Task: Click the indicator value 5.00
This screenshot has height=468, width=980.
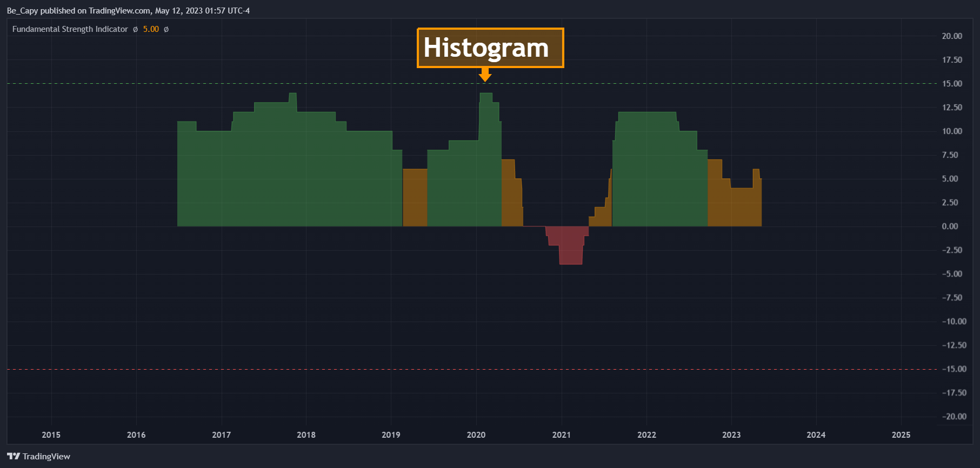Action: click(151, 29)
